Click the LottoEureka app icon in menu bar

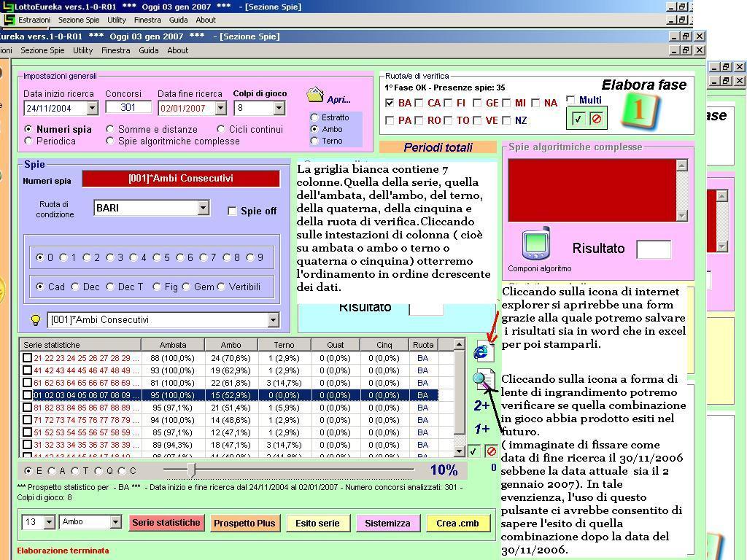coord(9,20)
